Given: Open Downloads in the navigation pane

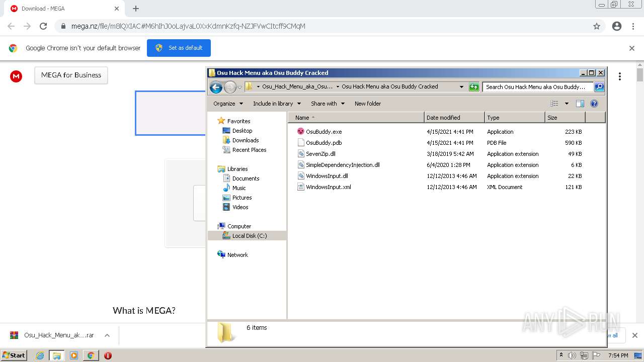Looking at the screenshot, I should click(x=246, y=140).
